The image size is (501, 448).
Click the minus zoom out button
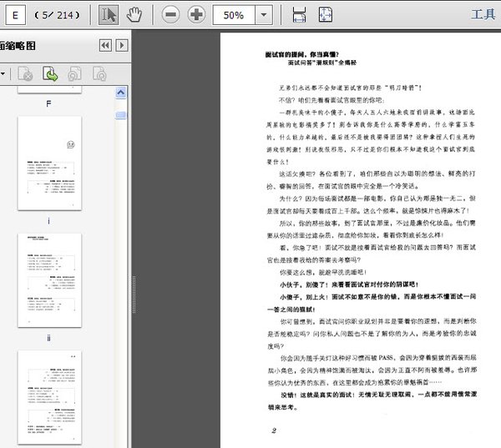170,15
